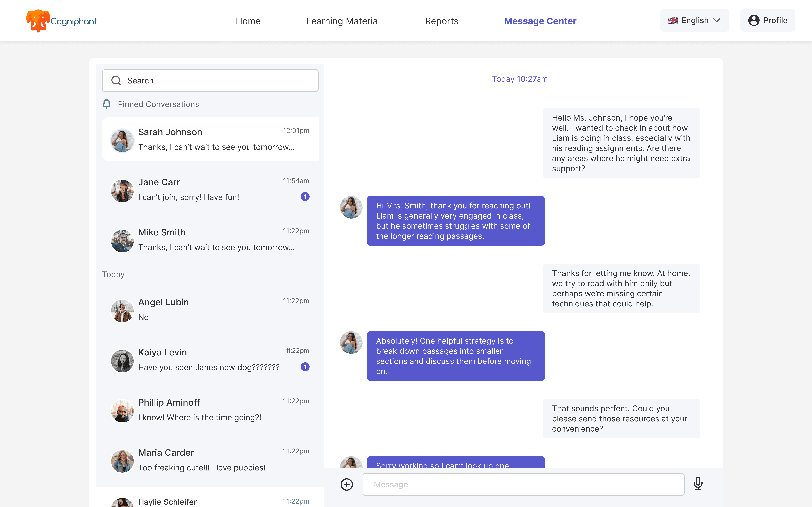Click the microphone voice message icon
This screenshot has width=812, height=507.
pos(698,483)
